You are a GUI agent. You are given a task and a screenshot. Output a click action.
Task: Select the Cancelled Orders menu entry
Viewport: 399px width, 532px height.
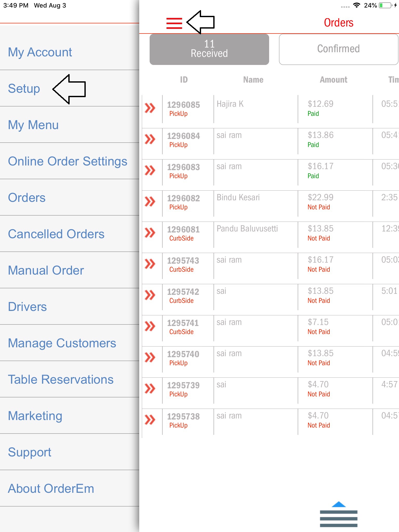(x=56, y=234)
